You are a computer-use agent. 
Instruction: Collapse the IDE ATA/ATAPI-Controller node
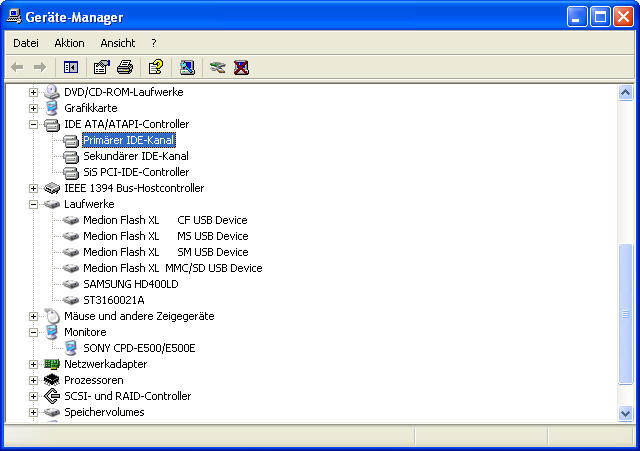coord(34,124)
